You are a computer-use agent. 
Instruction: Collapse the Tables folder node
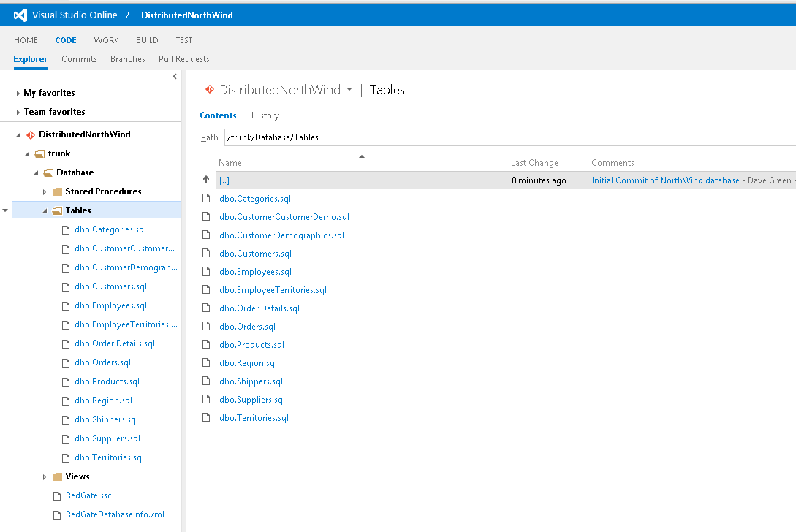pyautogui.click(x=45, y=210)
